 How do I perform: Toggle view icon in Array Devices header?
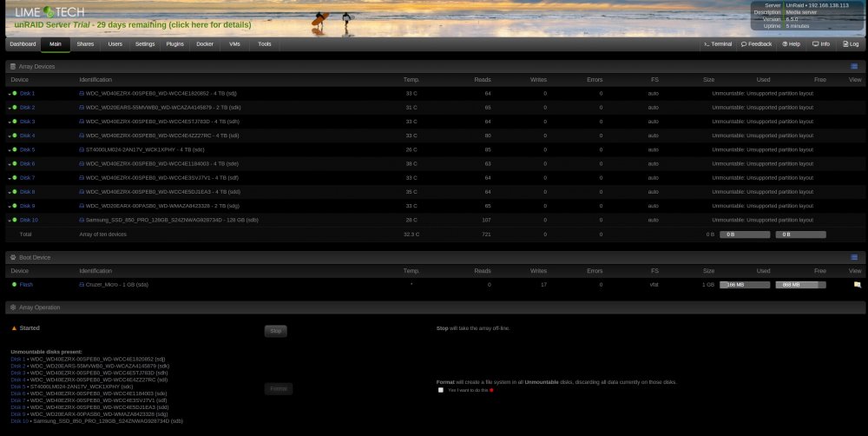tap(854, 67)
